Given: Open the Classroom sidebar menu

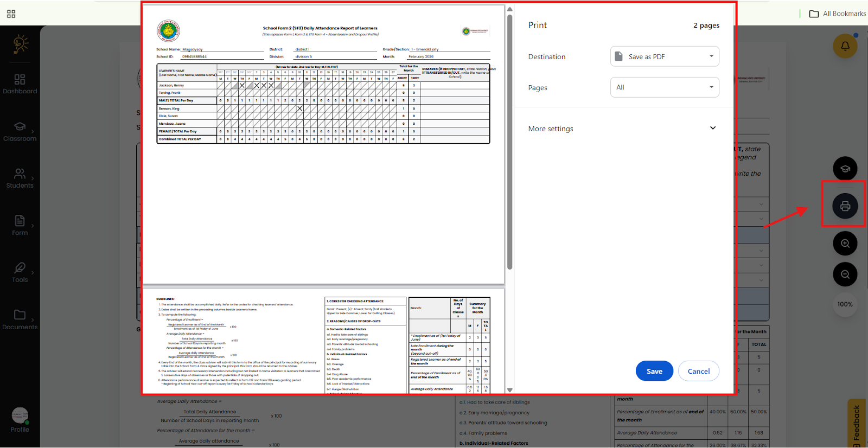Looking at the screenshot, I should point(20,131).
